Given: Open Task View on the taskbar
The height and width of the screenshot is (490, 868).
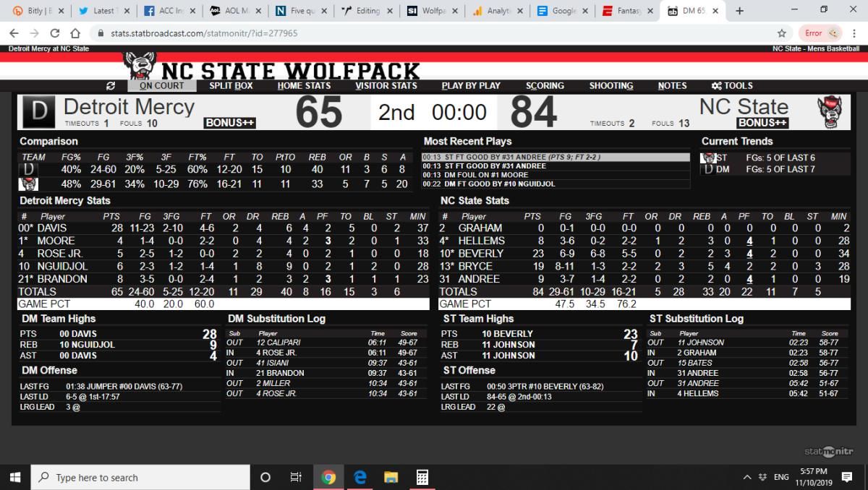Looking at the screenshot, I should click(x=296, y=477).
